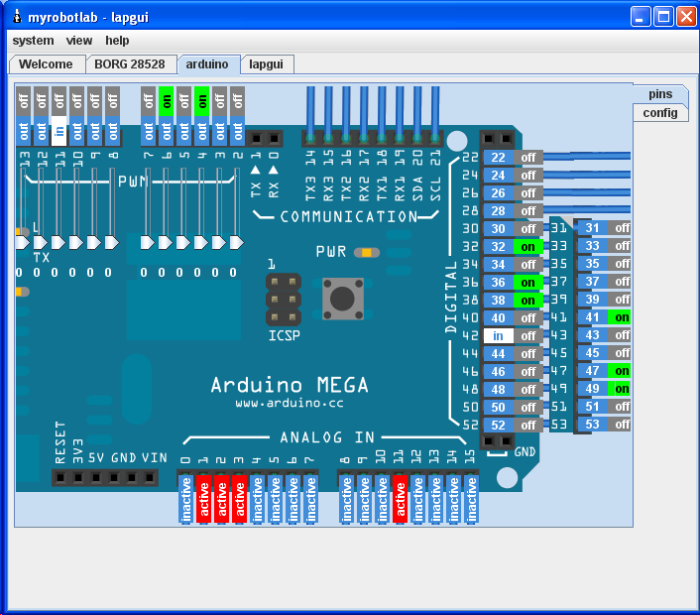Open the view menu
Image resolution: width=700 pixels, height=615 pixels.
point(79,41)
